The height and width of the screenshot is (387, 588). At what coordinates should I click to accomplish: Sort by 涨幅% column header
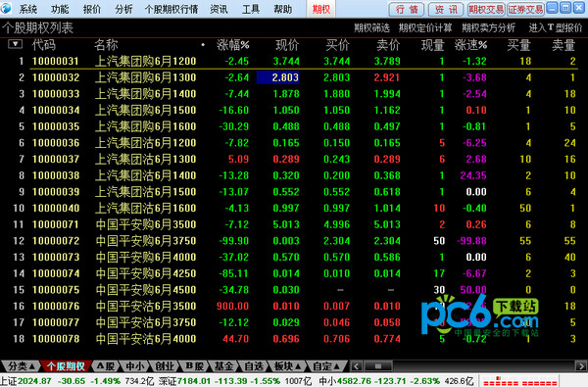[233, 45]
